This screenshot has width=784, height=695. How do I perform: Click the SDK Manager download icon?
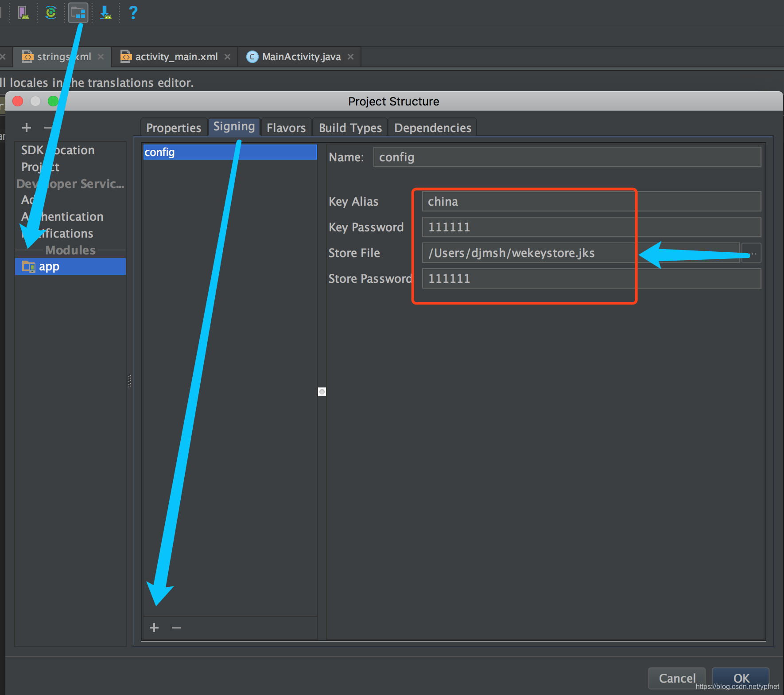(105, 12)
